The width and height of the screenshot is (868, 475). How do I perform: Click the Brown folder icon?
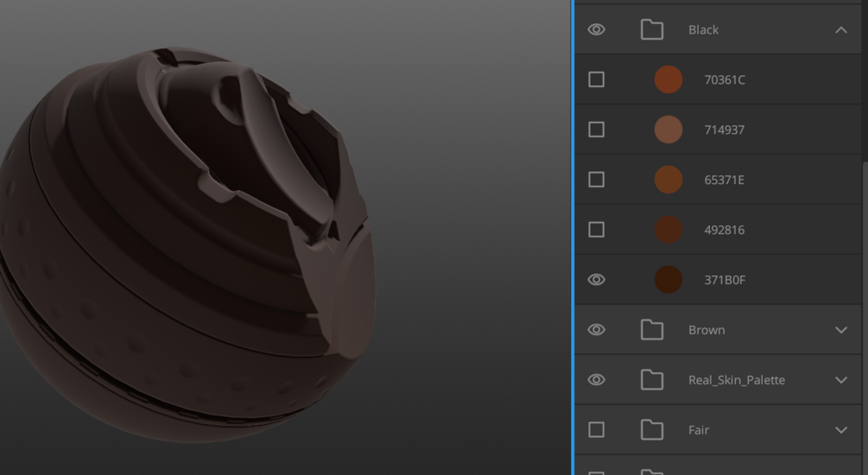pos(651,329)
